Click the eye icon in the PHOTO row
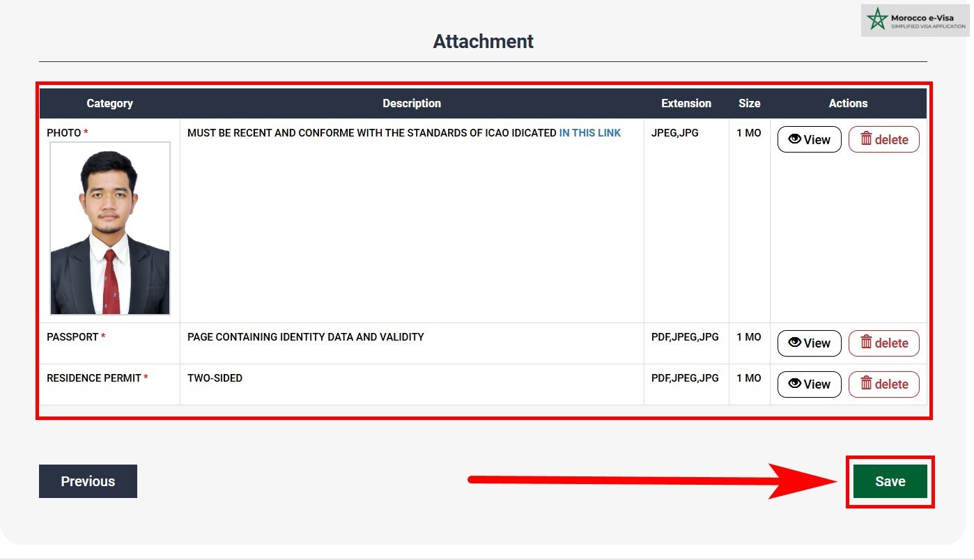Screen dimensions: 974x560 795,139
